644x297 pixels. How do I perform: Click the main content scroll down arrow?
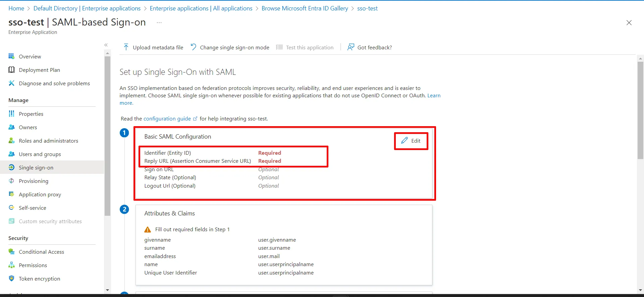[640, 290]
